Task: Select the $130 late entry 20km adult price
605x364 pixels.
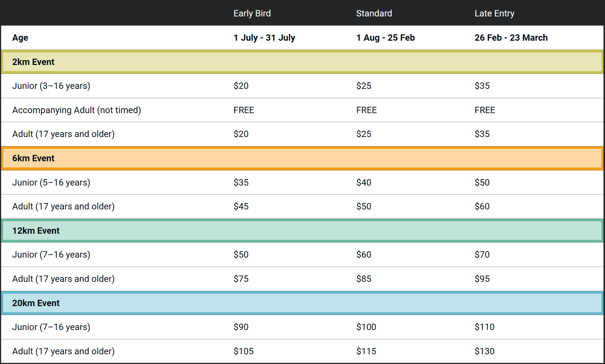Action: click(484, 351)
